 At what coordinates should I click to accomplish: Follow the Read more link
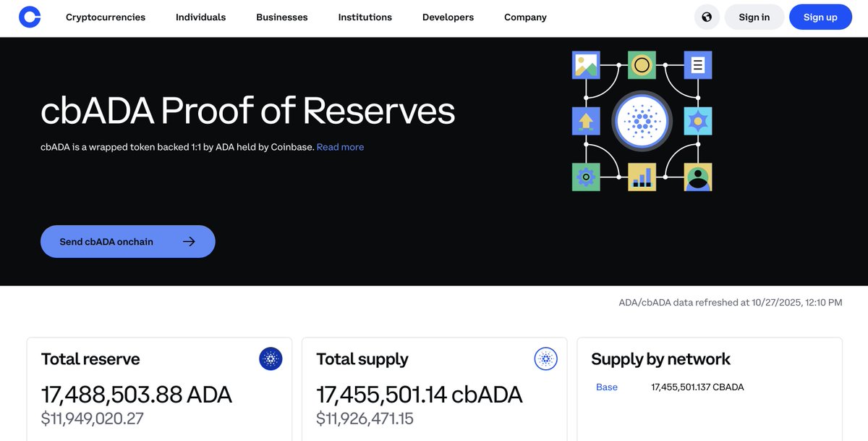(x=340, y=147)
